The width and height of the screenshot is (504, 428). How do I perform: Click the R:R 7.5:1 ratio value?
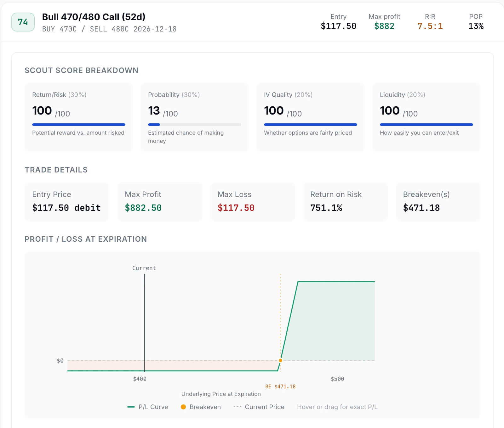(430, 26)
